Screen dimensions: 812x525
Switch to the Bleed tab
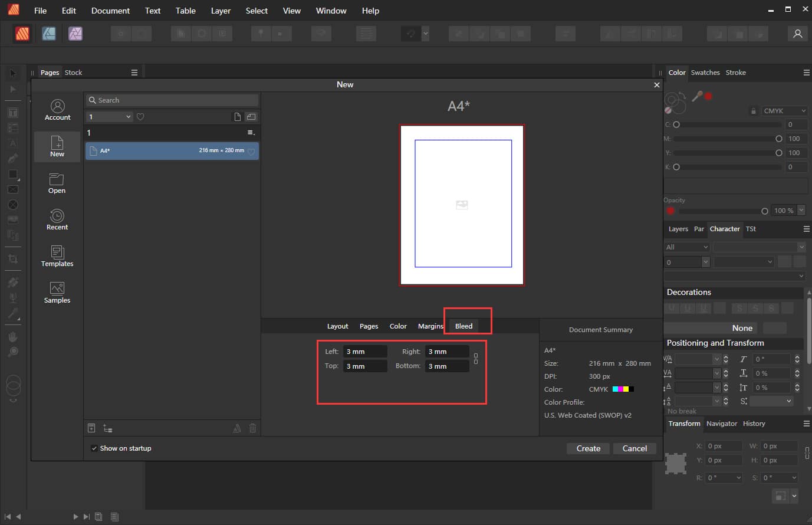click(463, 326)
